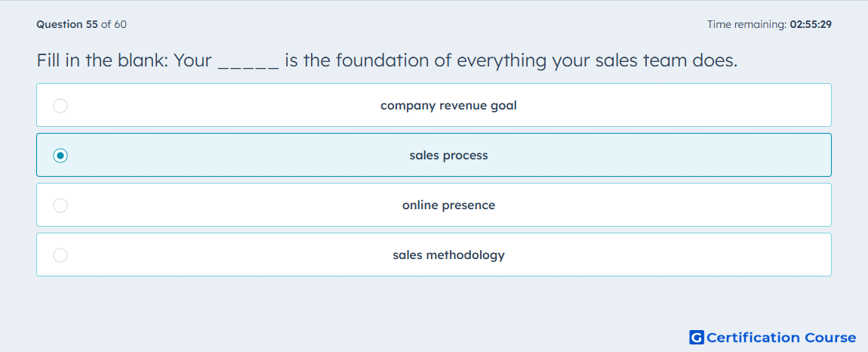Click the "sales process" answer label
Screen dimensions: 868x352
tap(448, 156)
